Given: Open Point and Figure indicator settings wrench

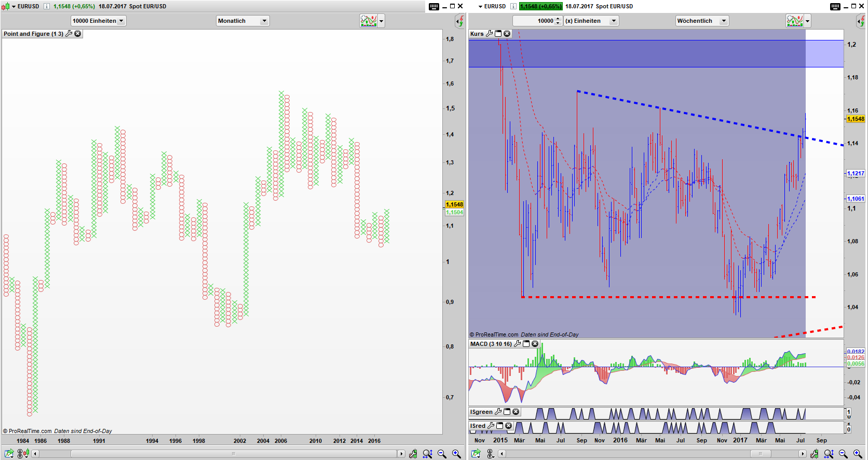Looking at the screenshot, I should pos(69,34).
